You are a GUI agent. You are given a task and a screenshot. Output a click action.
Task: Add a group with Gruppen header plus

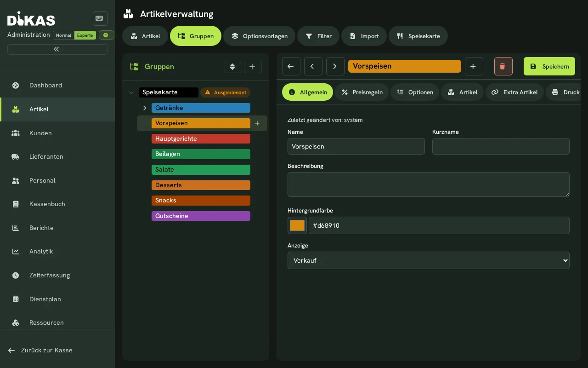point(253,67)
